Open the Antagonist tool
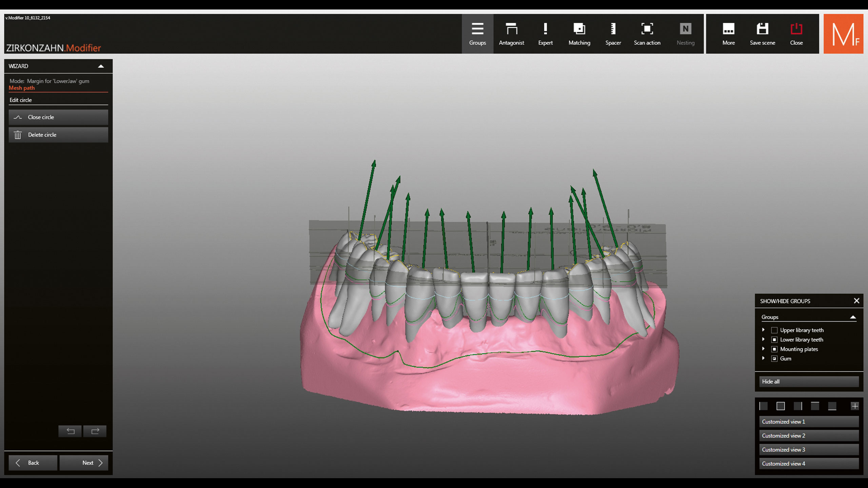 [511, 34]
